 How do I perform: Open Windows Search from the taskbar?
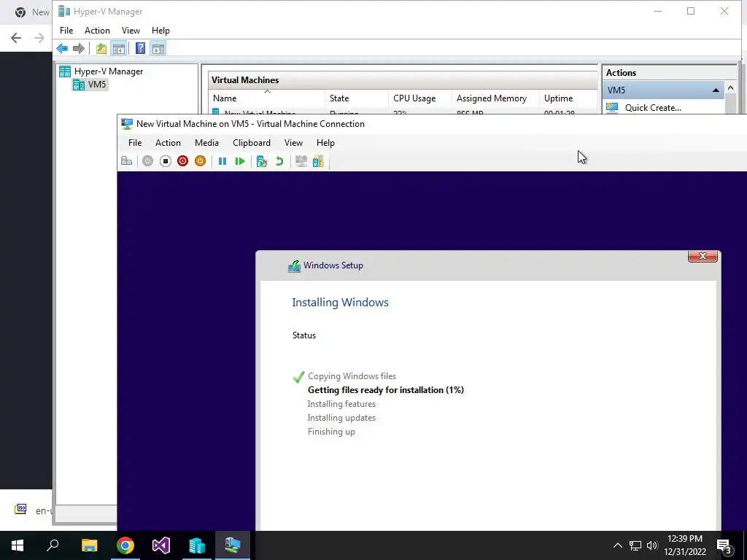pos(53,545)
